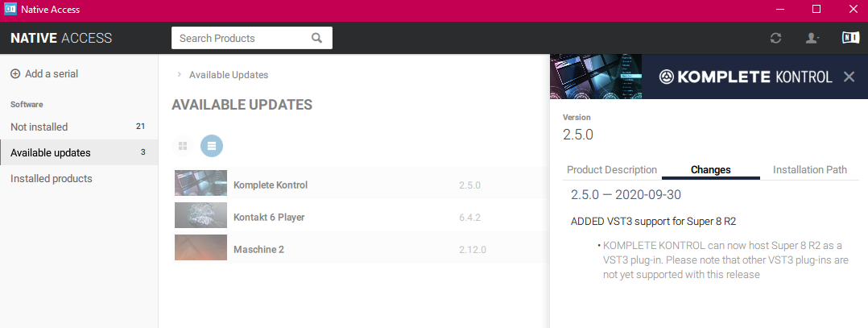Open the Product Description tab
The width and height of the screenshot is (868, 328).
pyautogui.click(x=612, y=170)
